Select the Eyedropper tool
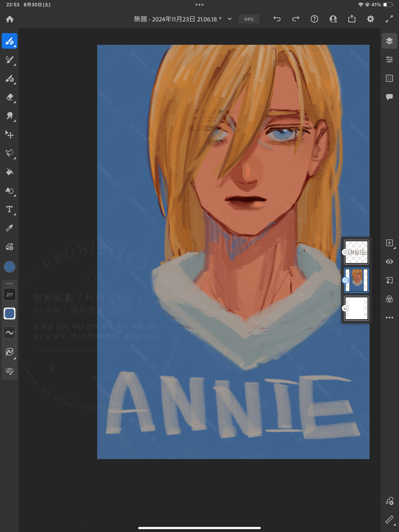 point(9,228)
